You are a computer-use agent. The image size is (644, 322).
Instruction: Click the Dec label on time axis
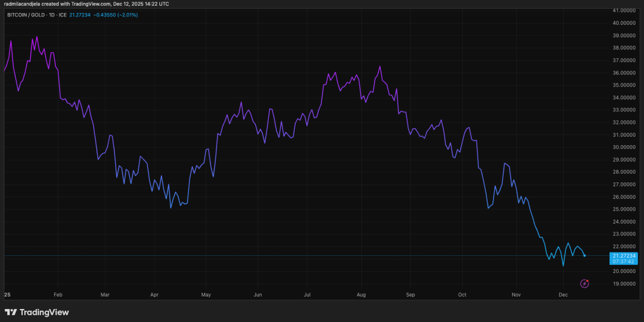pos(563,295)
